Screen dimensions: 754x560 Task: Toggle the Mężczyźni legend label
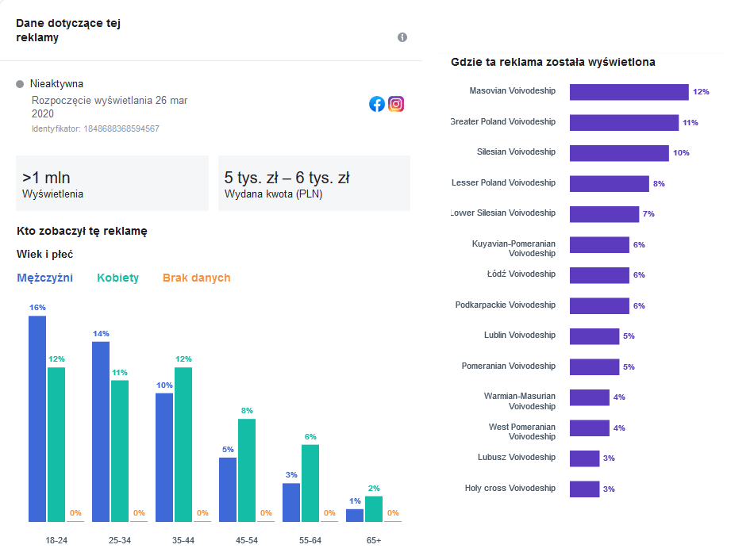[44, 278]
